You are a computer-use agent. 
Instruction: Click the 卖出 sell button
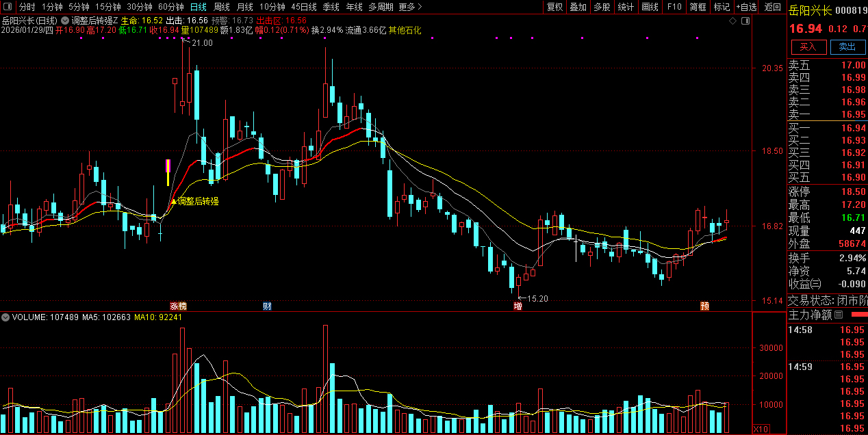coord(847,47)
